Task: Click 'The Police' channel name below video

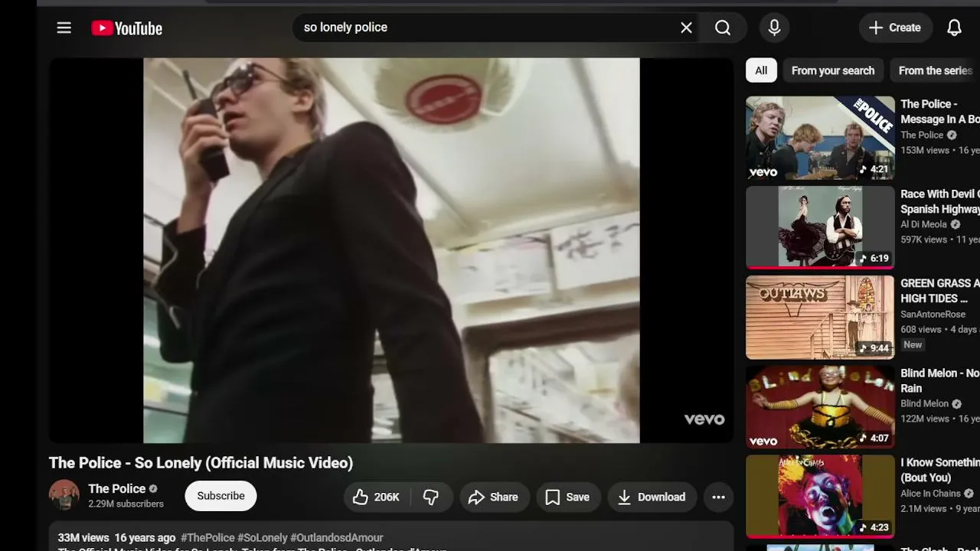Action: [x=116, y=488]
